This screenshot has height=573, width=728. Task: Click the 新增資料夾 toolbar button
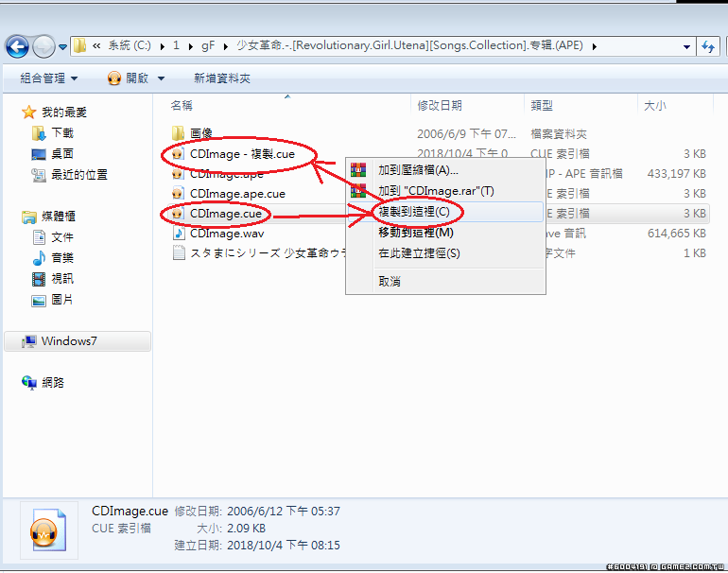pyautogui.click(x=221, y=78)
